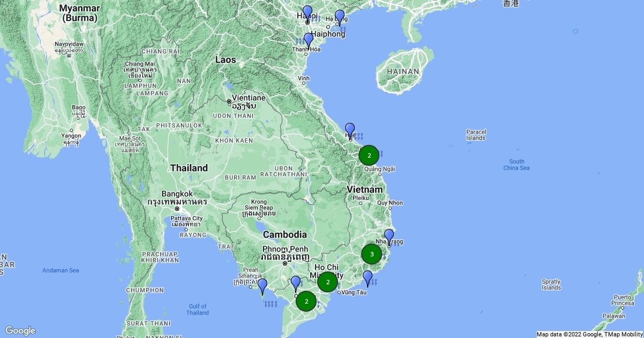This screenshot has width=644, height=338.
Task: Expand the green cluster 2 above Quảng Ngãi
Action: (x=369, y=155)
